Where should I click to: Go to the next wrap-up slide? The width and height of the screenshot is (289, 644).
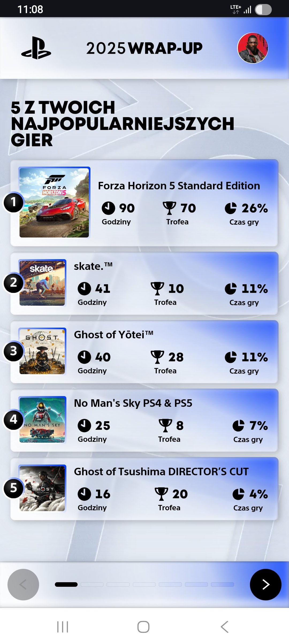coord(265,584)
